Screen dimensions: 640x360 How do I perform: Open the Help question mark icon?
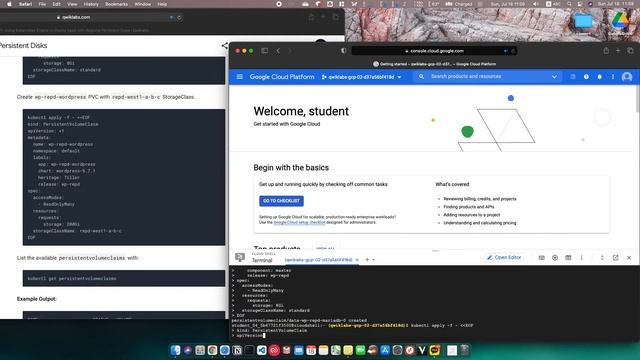coord(586,77)
